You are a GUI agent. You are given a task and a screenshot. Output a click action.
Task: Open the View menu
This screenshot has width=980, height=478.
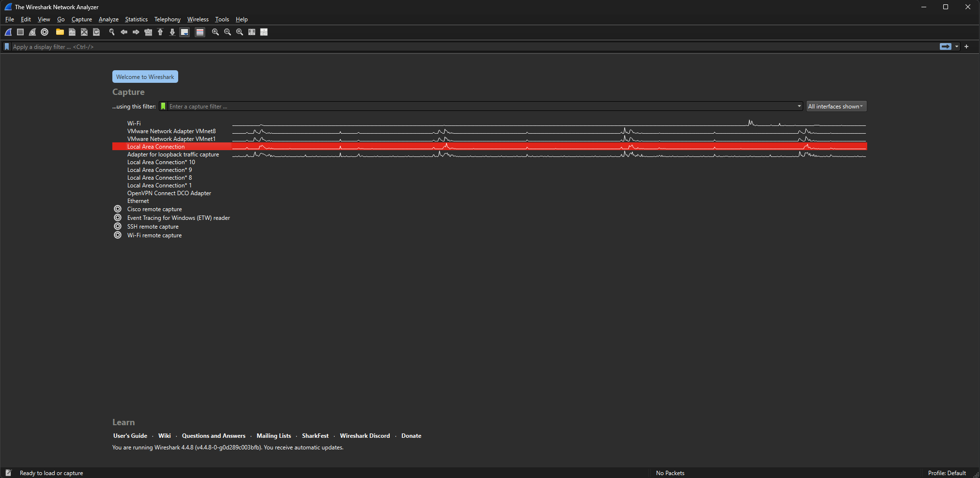44,19
